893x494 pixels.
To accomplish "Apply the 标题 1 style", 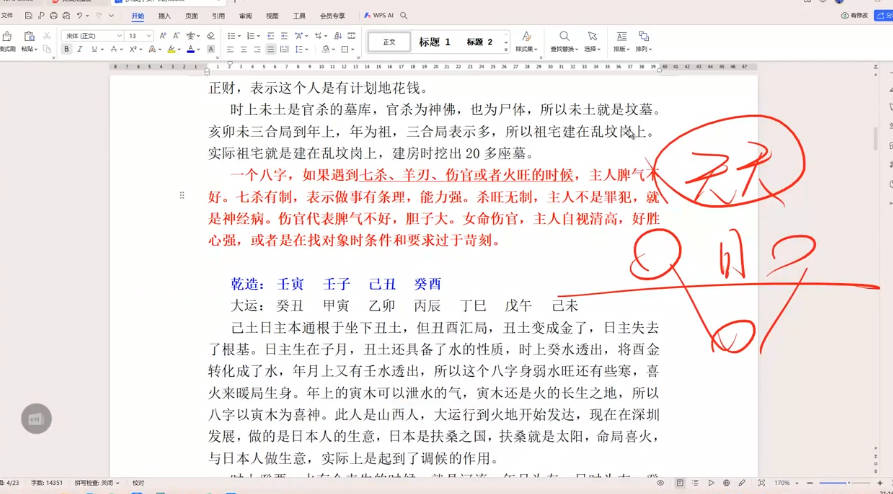I will 434,42.
